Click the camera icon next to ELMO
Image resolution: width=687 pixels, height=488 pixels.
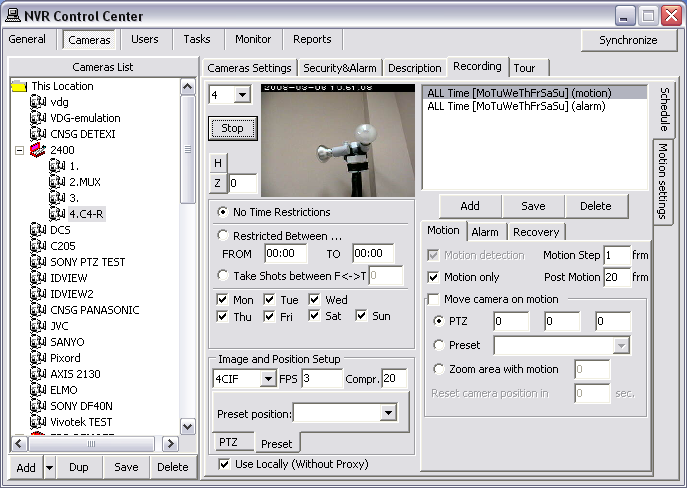click(40, 390)
